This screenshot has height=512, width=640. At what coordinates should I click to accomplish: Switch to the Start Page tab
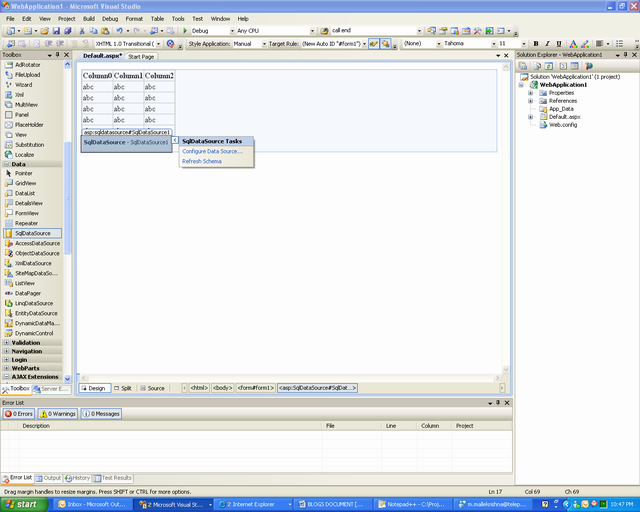(141, 57)
